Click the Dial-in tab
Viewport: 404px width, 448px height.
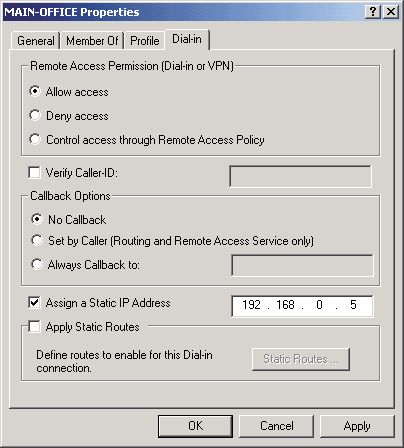(x=187, y=39)
